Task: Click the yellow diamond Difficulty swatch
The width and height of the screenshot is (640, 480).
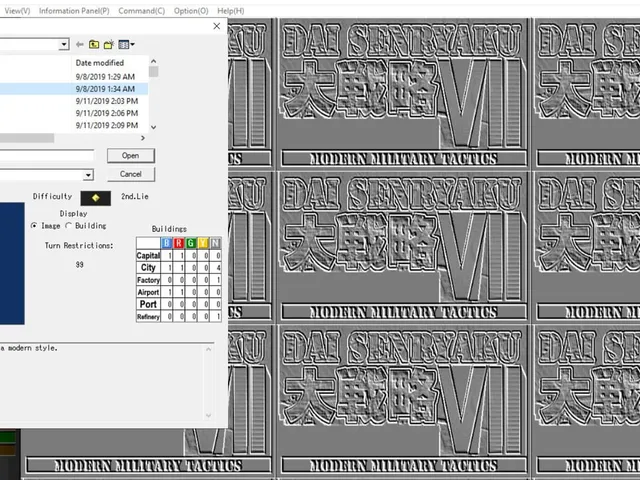Action: pyautogui.click(x=96, y=198)
